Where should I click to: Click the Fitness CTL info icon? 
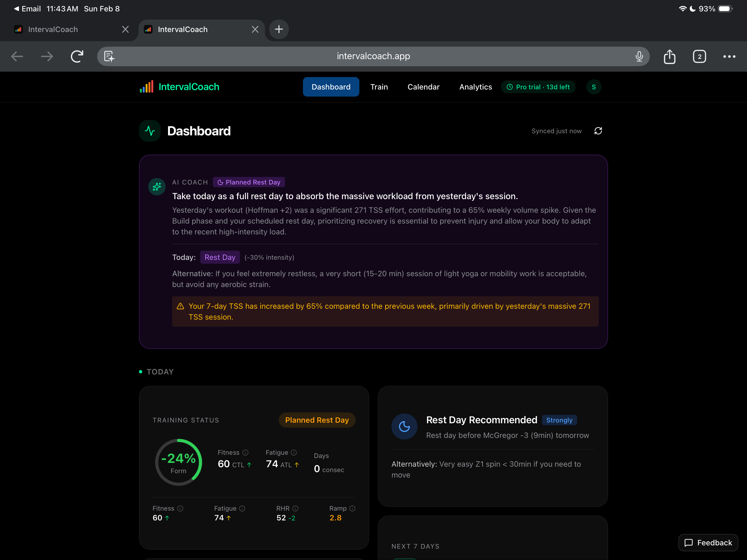pos(245,452)
